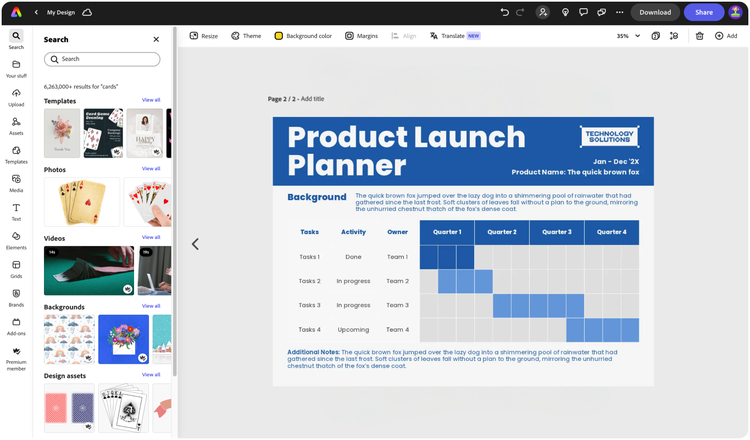This screenshot has width=750, height=440.
Task: Select the green table cards video
Action: tap(89, 270)
